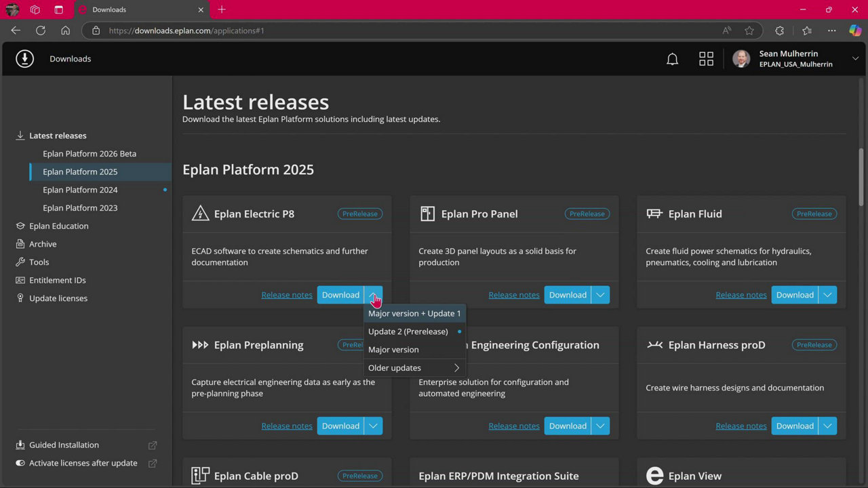This screenshot has height=488, width=868.
Task: Click the Eplan Fluid product icon
Action: (654, 214)
